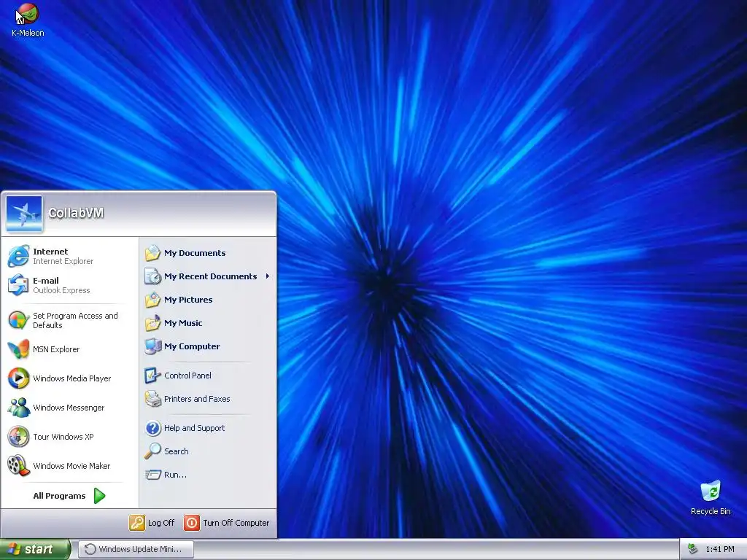Screen dimensions: 747x560
Task: Click MSN Explorer label
Action: click(56, 349)
